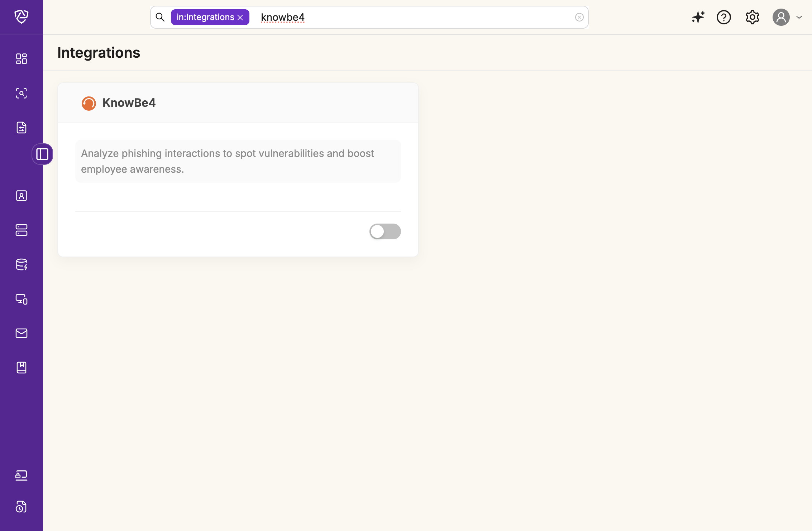Screen dimensions: 812x531
Task: Open the document settings sidebar icon
Action: (22, 128)
